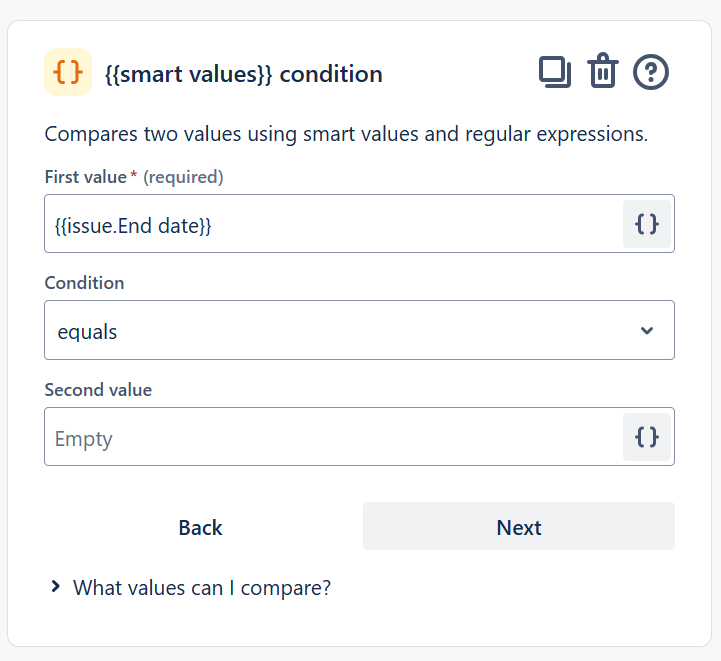Open the Condition dropdown showing equals
This screenshot has height=661, width=721.
pos(340,331)
